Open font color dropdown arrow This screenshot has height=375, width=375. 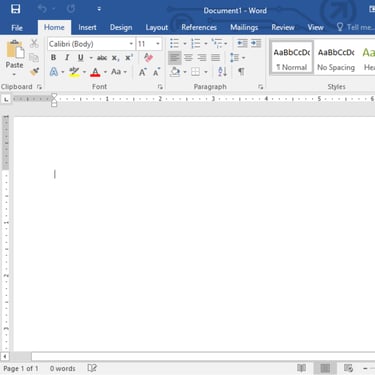pos(105,72)
